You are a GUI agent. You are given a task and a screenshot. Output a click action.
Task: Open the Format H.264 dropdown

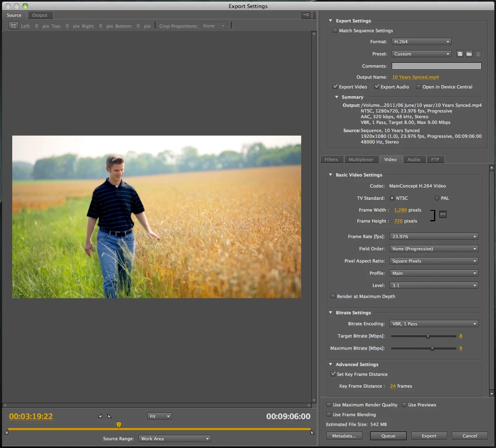[421, 42]
